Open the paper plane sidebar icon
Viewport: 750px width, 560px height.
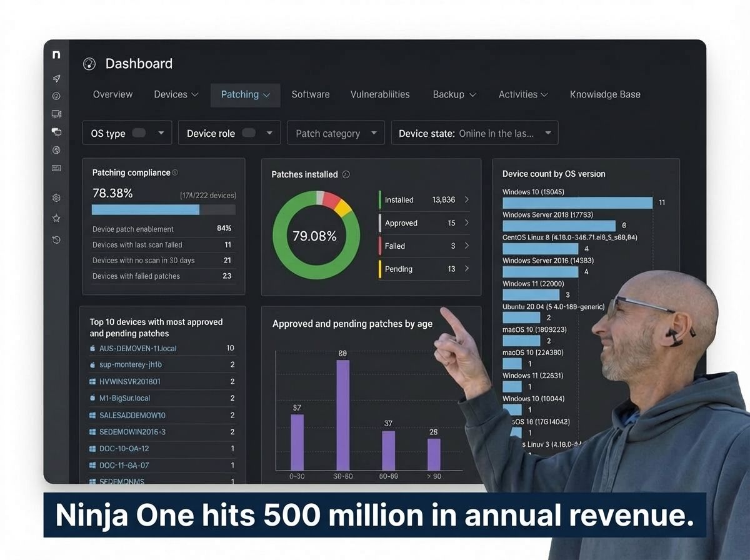pos(56,78)
